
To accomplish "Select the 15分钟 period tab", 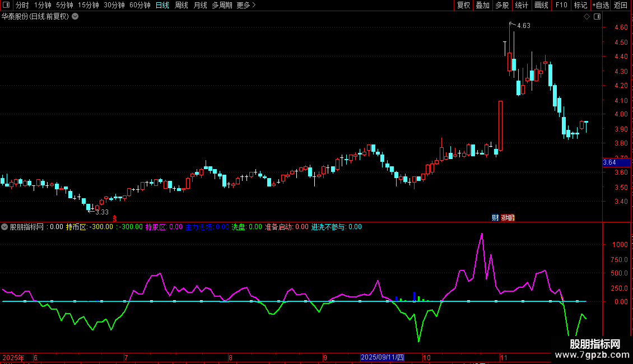I will [89, 5].
